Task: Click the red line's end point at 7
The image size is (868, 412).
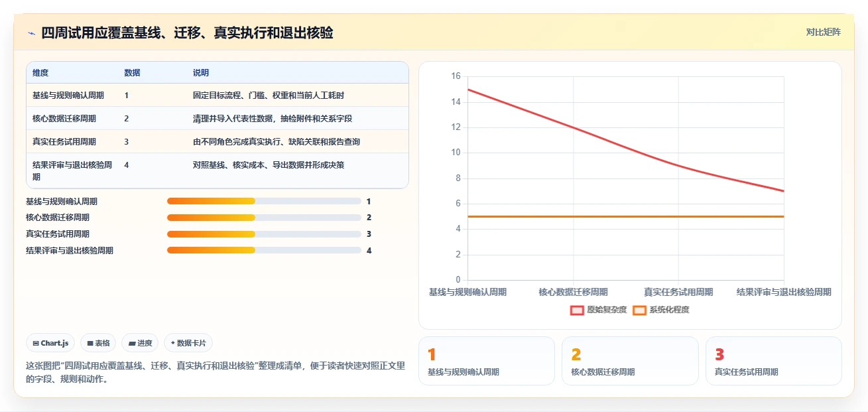Action: (x=784, y=191)
